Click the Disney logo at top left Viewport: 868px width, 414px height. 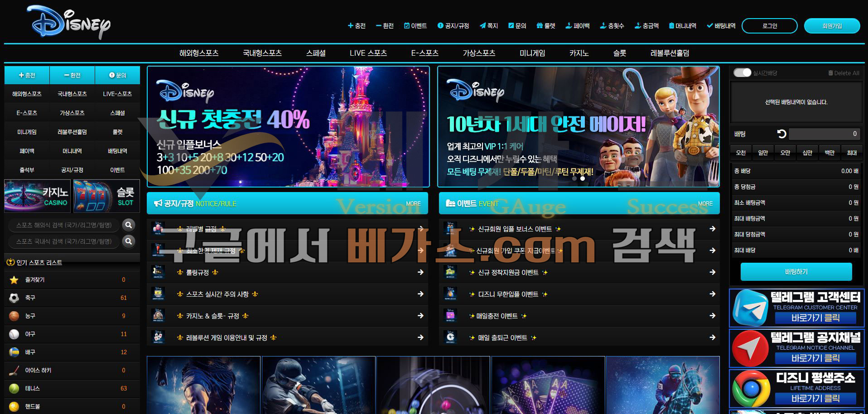pos(69,22)
